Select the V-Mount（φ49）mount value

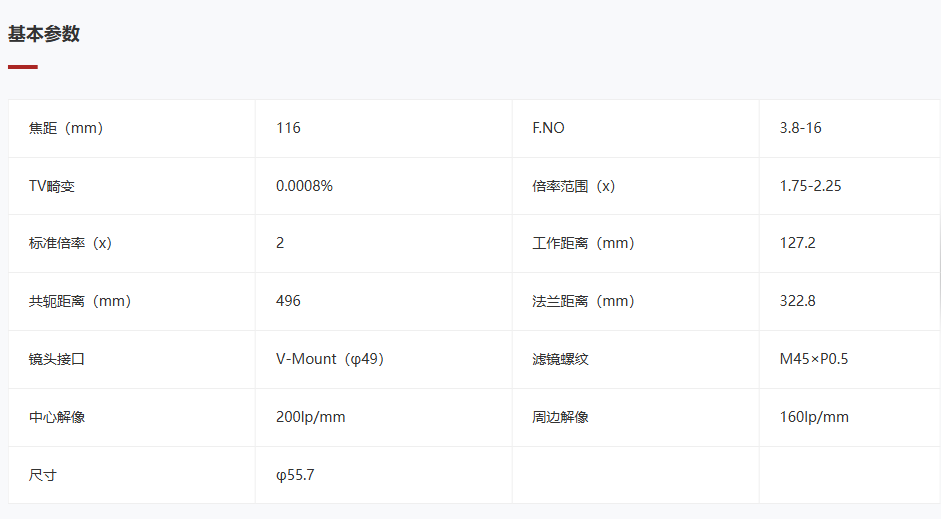pyautogui.click(x=330, y=359)
